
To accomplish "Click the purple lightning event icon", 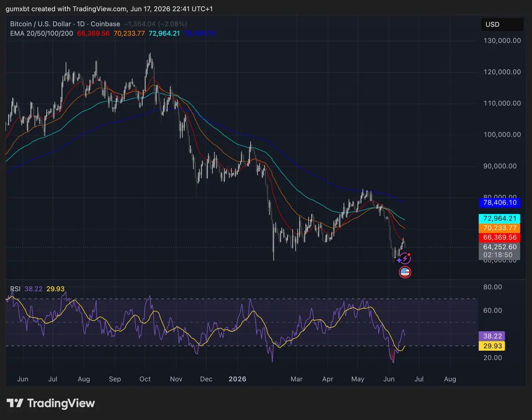I will tap(405, 258).
